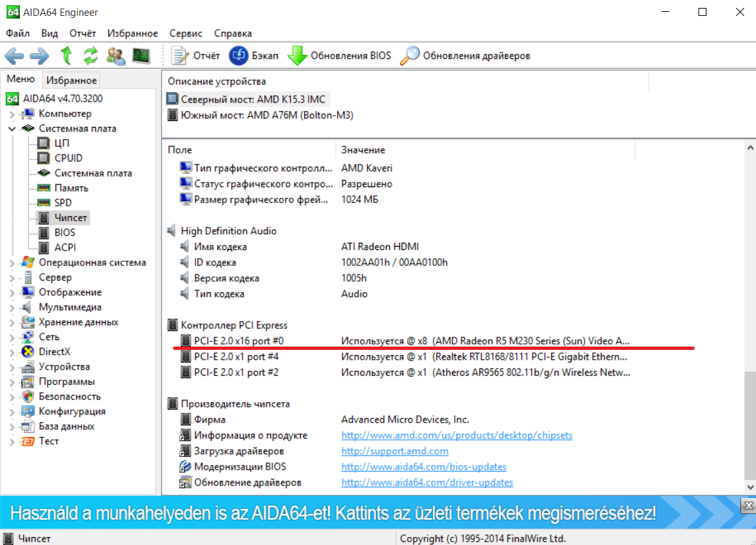Open the users management toolbar icon

point(116,56)
